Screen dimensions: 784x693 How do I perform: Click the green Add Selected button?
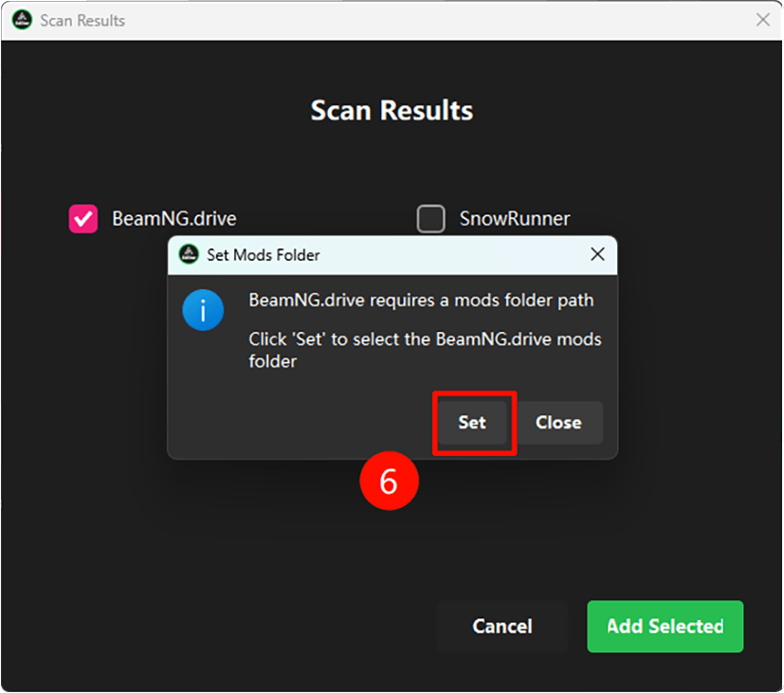point(665,627)
